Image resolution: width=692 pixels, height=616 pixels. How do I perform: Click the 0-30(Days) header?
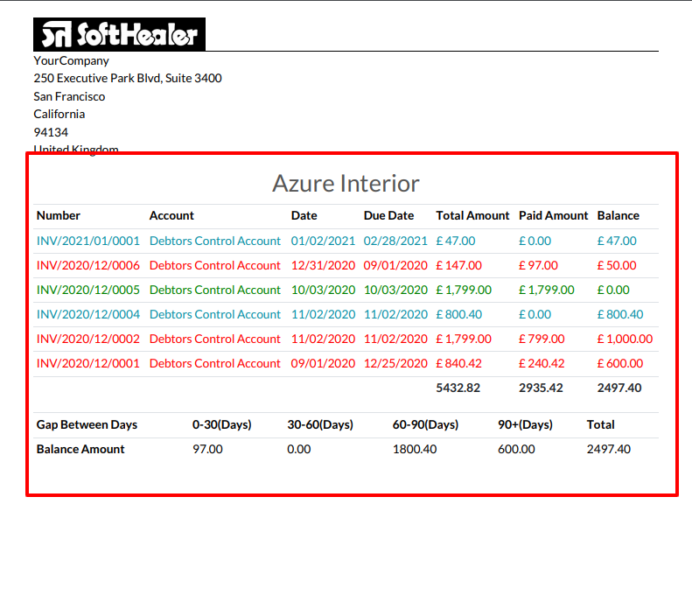(x=222, y=424)
